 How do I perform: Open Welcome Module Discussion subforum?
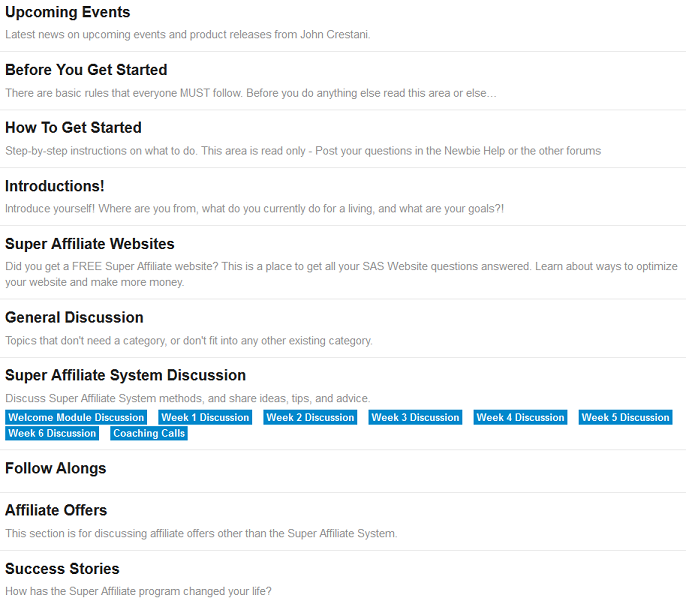(76, 417)
